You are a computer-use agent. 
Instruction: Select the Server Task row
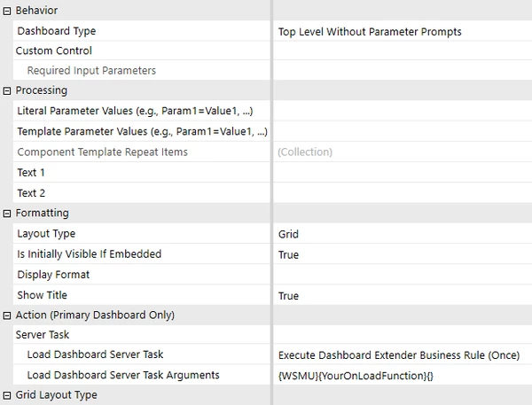pos(142,335)
